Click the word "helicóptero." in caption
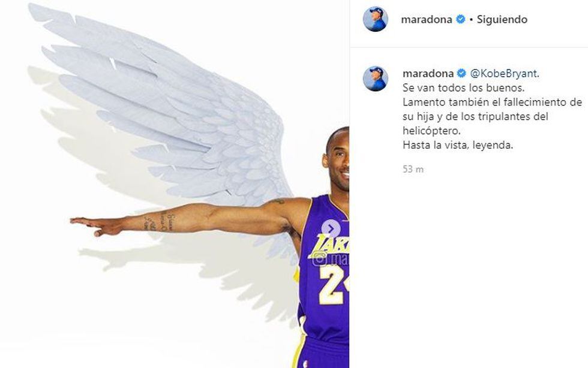Screen dimensions: 588x368 (431, 131)
